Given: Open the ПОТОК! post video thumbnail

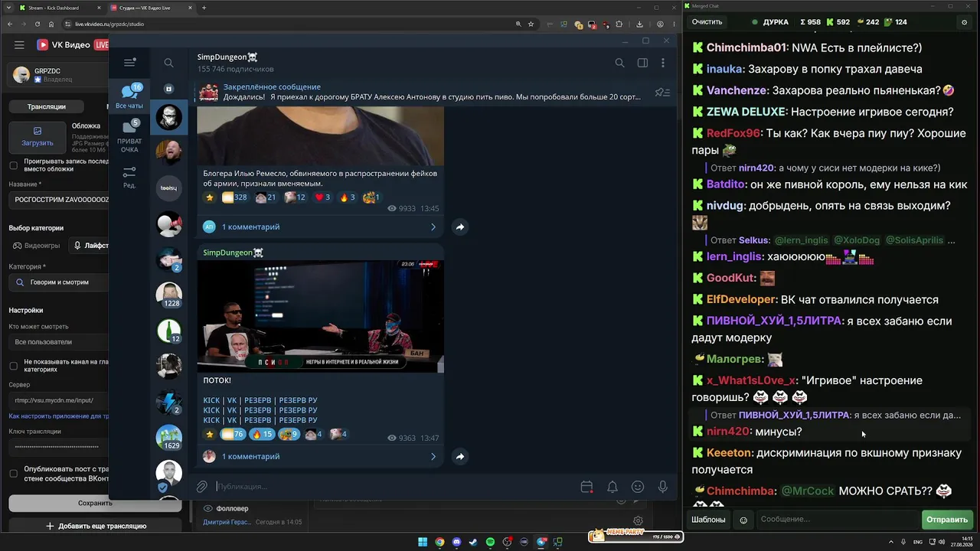Looking at the screenshot, I should pyautogui.click(x=320, y=317).
